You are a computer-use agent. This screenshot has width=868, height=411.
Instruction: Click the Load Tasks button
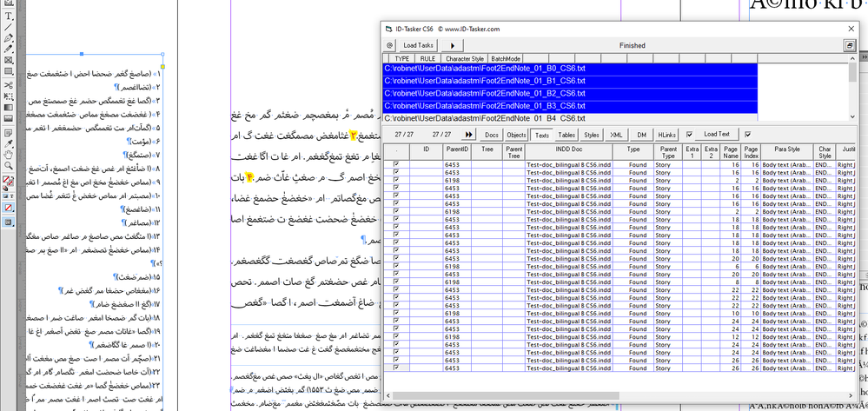click(418, 45)
